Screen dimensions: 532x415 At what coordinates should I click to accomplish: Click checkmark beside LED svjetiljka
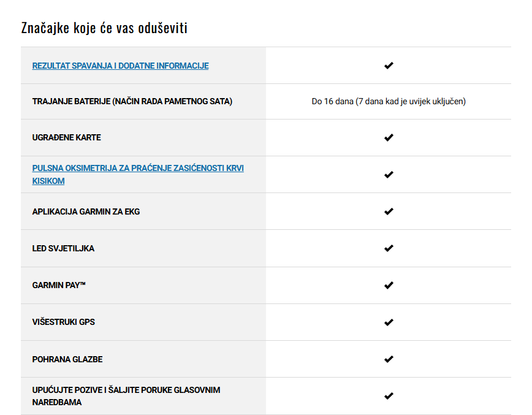click(x=389, y=248)
